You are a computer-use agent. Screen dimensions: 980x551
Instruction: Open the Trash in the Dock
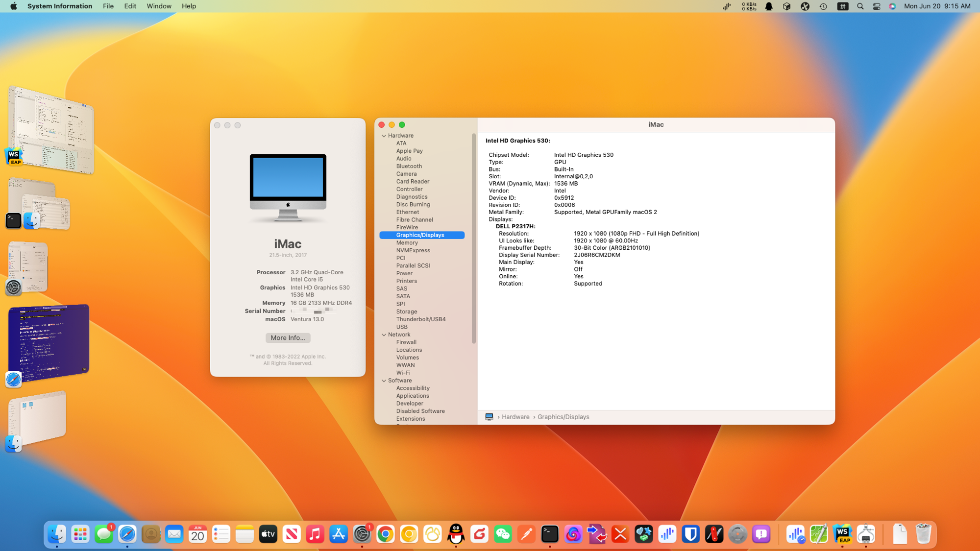point(923,534)
